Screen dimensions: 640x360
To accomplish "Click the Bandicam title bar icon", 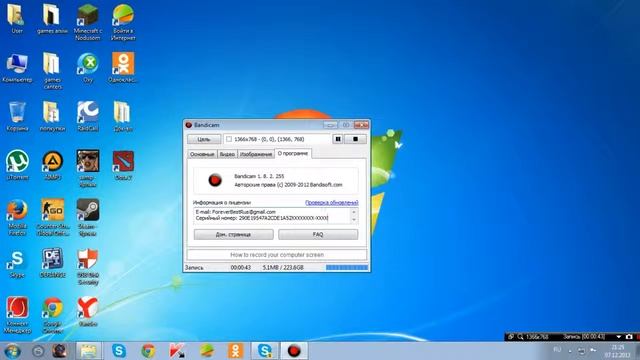I will [x=189, y=125].
